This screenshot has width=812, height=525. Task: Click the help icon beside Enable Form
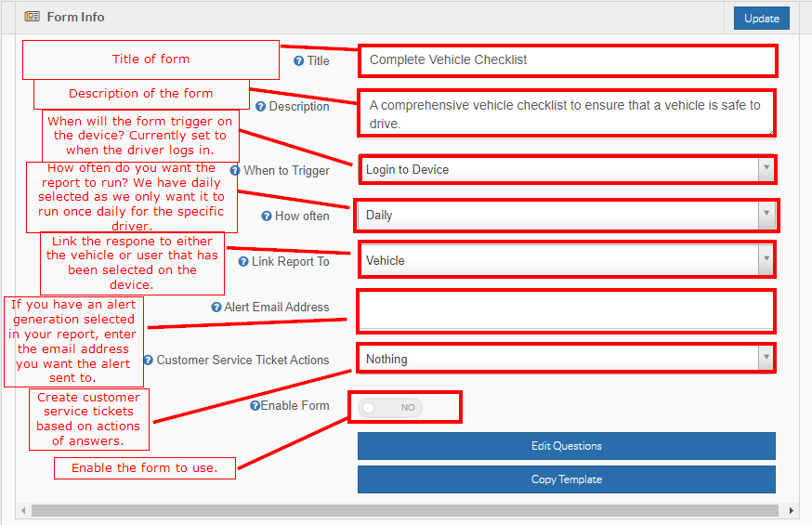point(255,406)
